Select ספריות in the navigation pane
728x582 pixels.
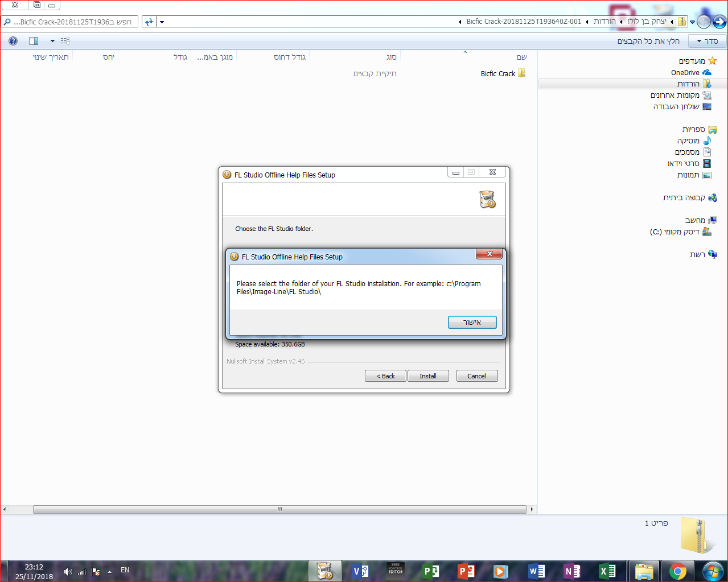tap(700, 129)
